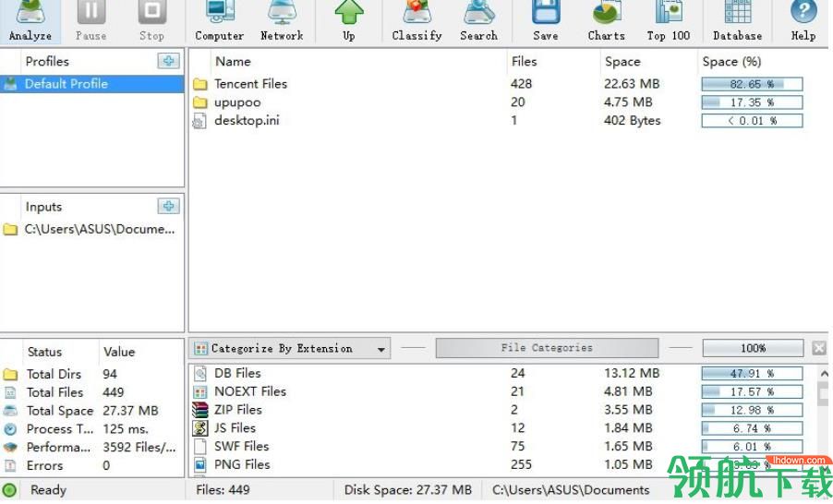Click the 100% filter button
Viewport: 833px width, 504px height.
753,348
